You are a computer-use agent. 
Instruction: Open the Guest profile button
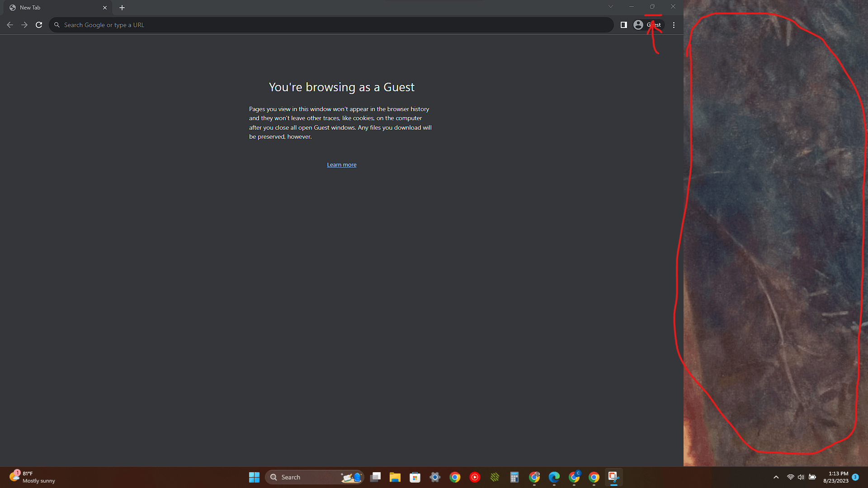point(647,25)
